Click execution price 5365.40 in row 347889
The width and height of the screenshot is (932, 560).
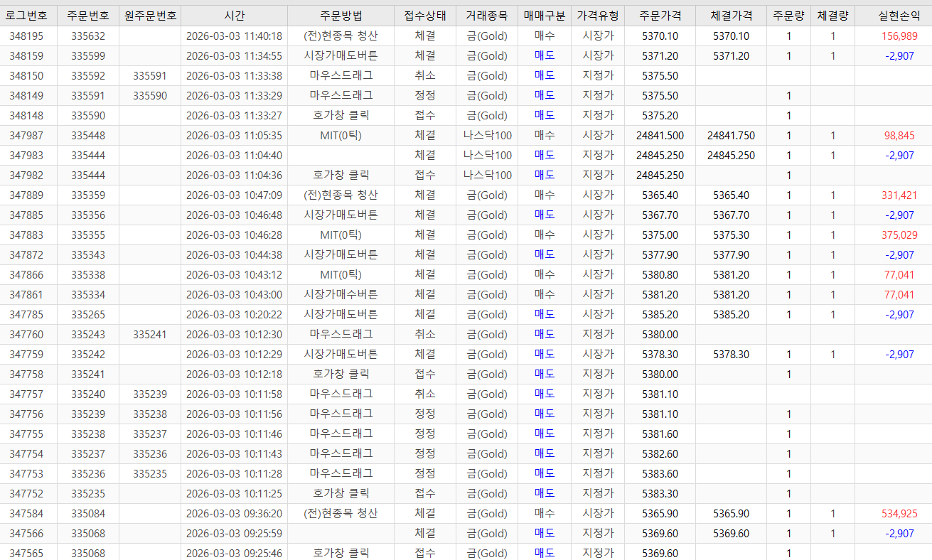point(731,195)
